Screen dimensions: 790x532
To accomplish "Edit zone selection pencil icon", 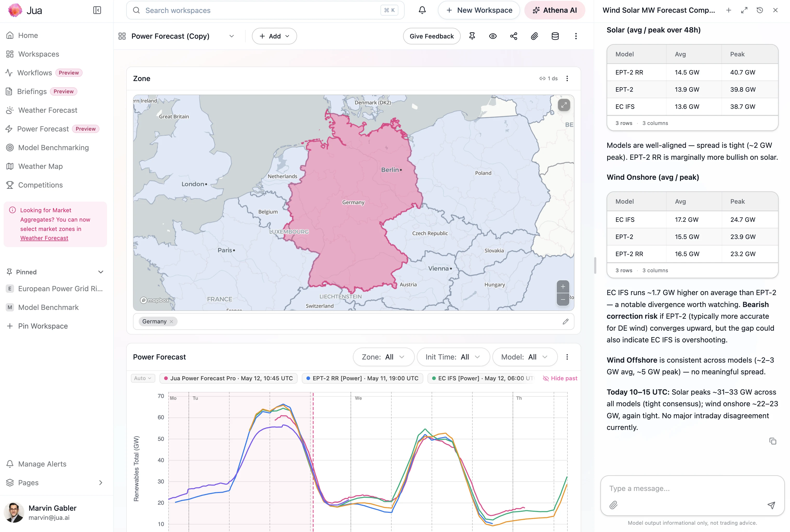I will click(565, 321).
